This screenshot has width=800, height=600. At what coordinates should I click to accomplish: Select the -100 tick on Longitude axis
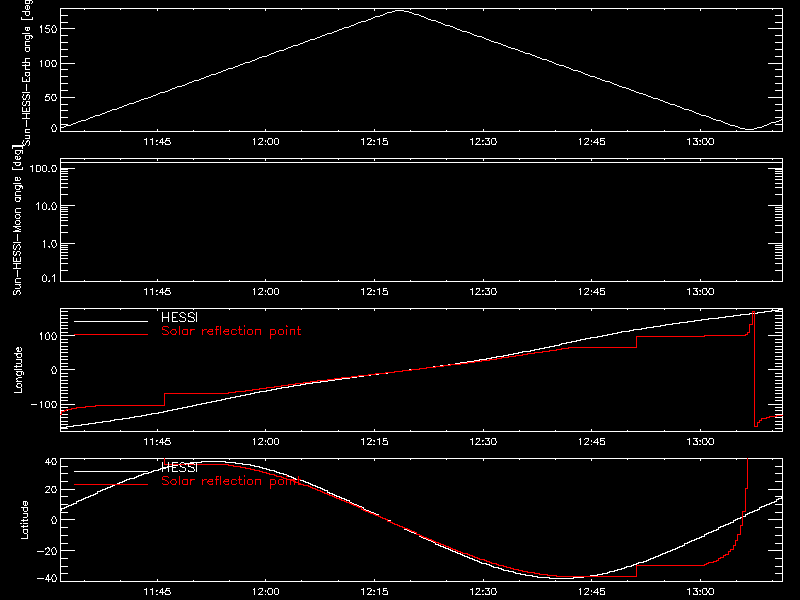44,404
